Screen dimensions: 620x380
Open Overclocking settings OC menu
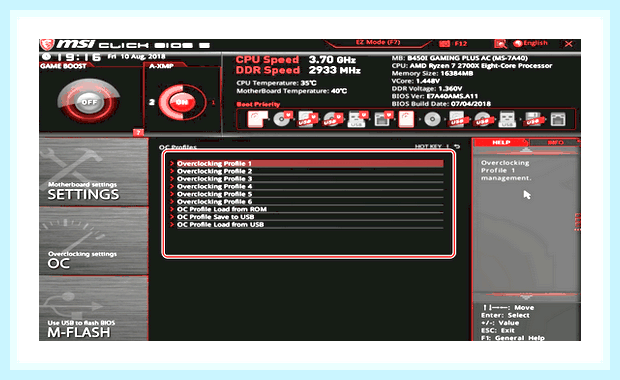(x=94, y=241)
